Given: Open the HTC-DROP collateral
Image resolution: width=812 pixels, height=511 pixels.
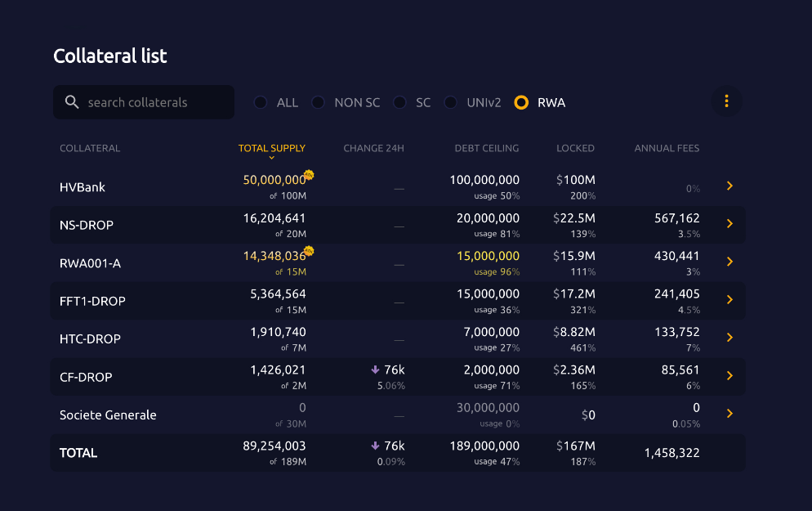Looking at the screenshot, I should pos(90,339).
